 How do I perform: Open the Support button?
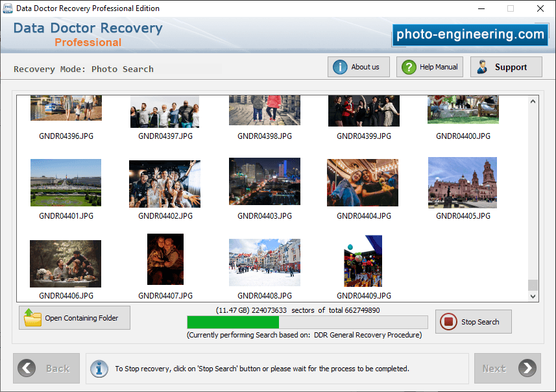click(x=506, y=67)
